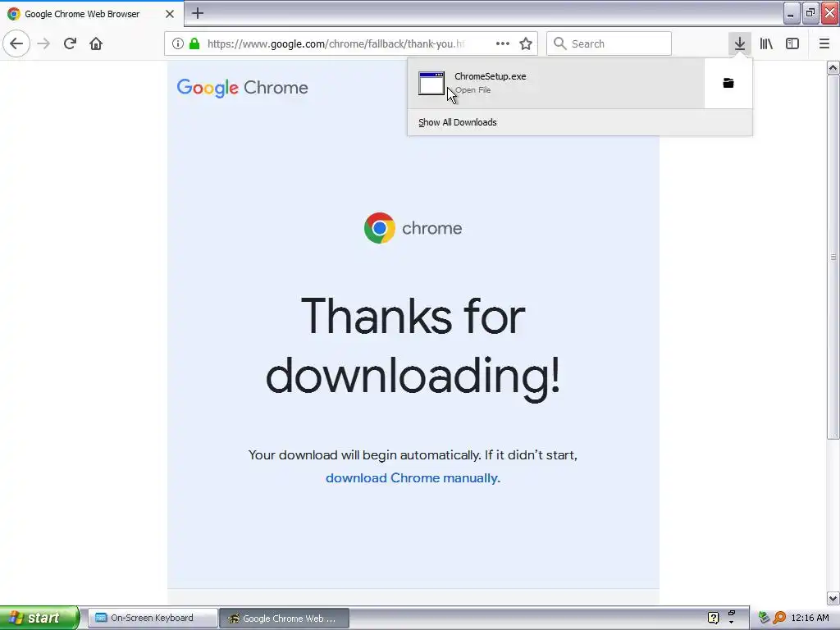Image resolution: width=840 pixels, height=630 pixels.
Task: Click the Search input field
Action: 609,43
